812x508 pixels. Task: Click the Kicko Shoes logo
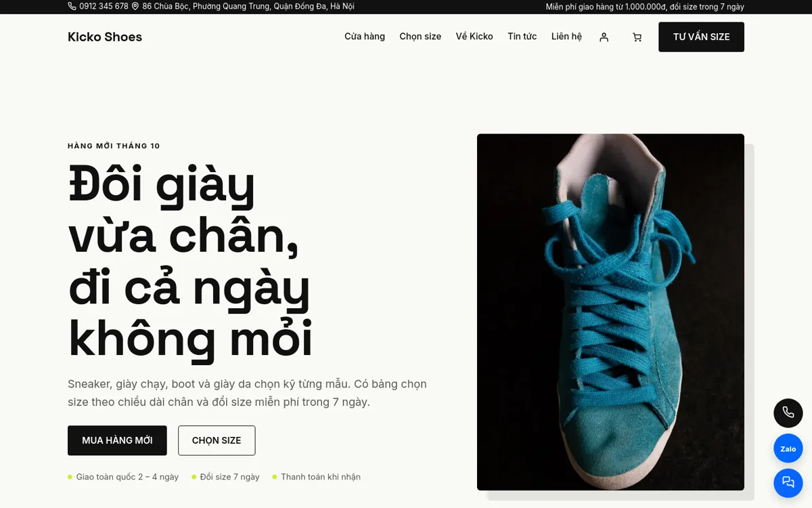coord(105,37)
